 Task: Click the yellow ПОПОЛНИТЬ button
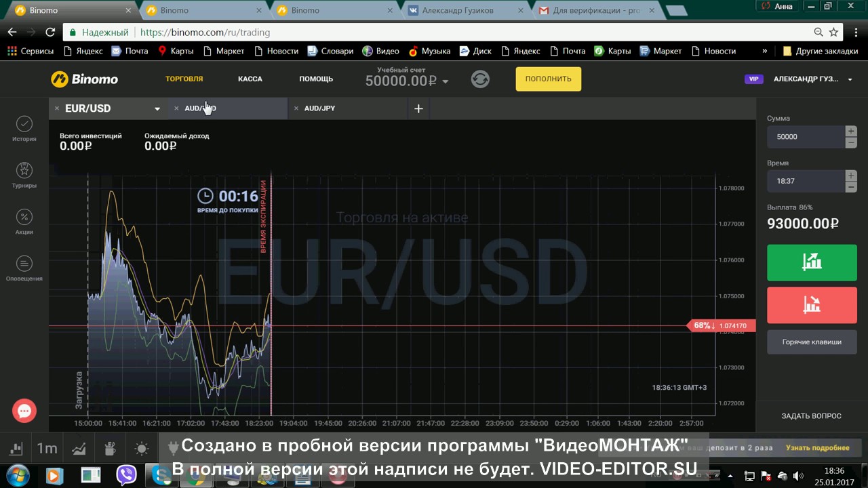[x=548, y=79]
